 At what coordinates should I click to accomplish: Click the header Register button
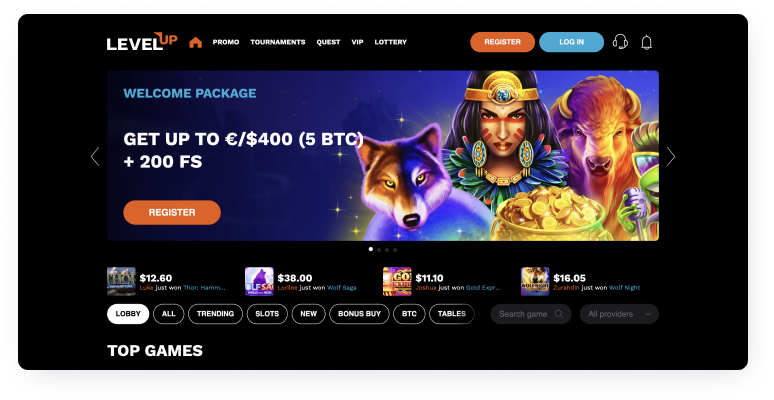503,42
